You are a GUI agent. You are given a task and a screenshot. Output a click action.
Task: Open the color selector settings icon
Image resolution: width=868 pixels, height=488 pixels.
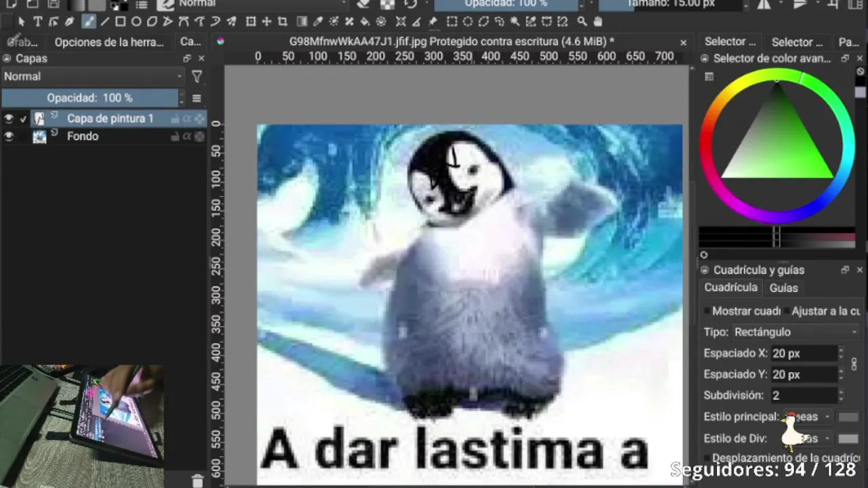tap(709, 77)
